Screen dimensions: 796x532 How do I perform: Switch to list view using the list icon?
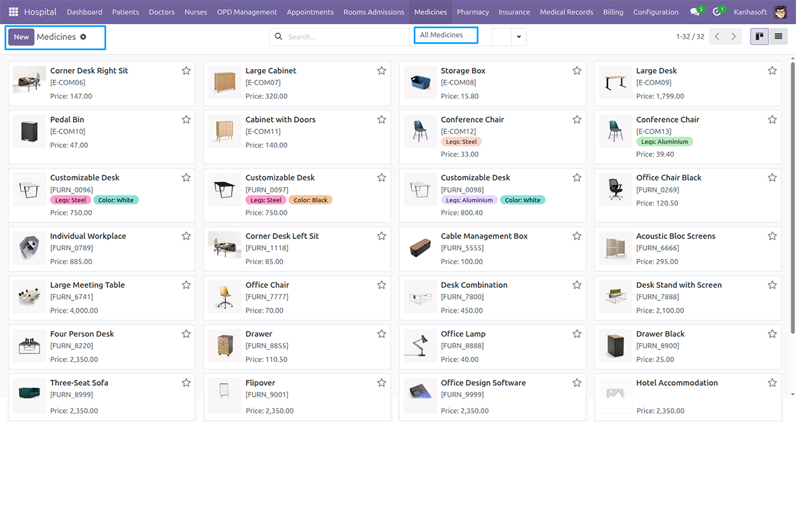(779, 36)
